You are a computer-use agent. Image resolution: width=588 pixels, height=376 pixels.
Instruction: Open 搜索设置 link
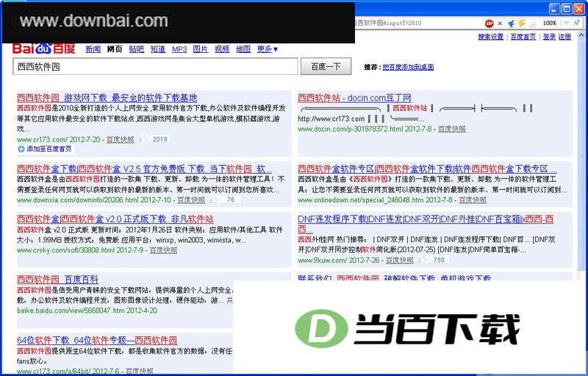click(x=490, y=37)
